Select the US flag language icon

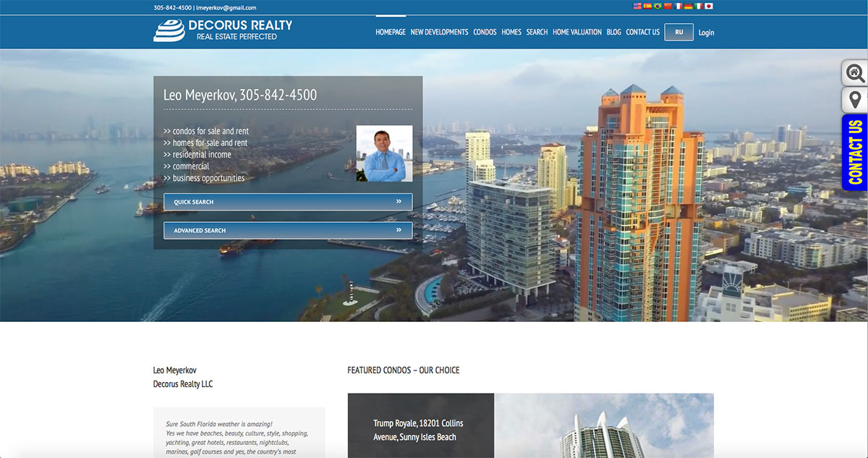point(637,6)
